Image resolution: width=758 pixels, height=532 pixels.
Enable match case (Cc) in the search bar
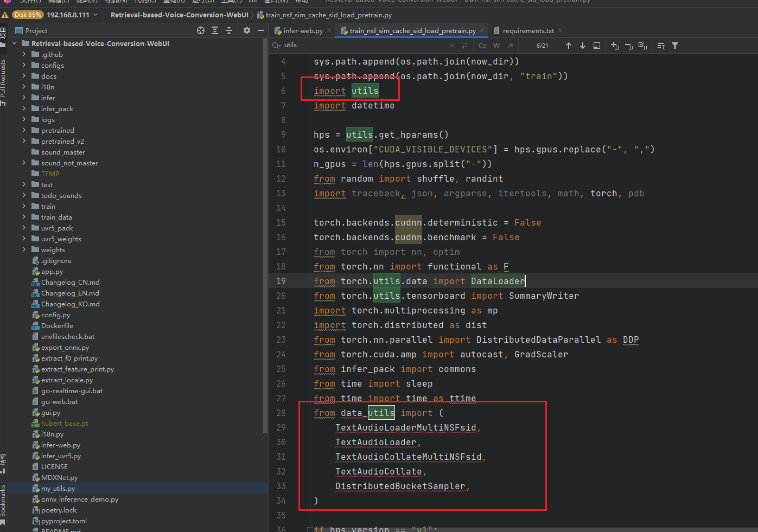coord(482,46)
